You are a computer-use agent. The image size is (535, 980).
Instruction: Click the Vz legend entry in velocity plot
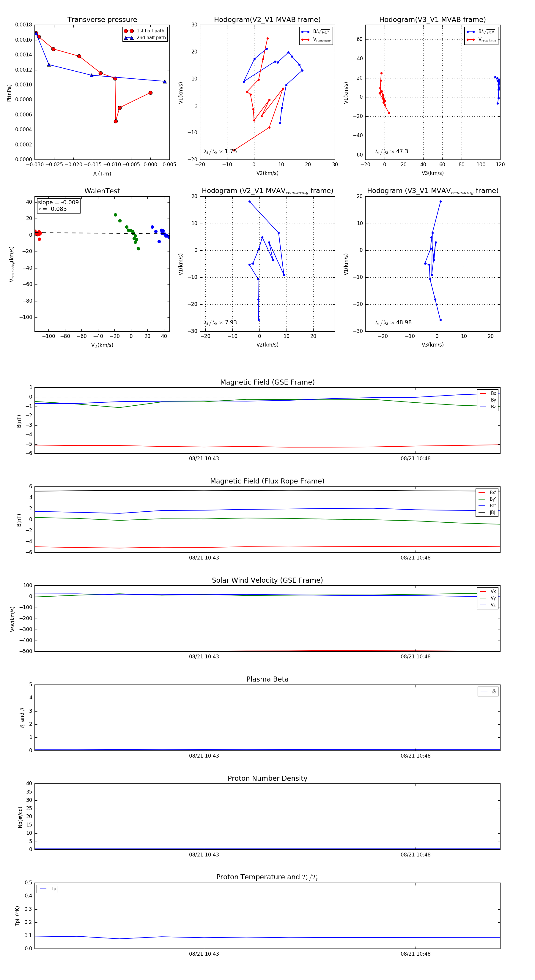(488, 605)
